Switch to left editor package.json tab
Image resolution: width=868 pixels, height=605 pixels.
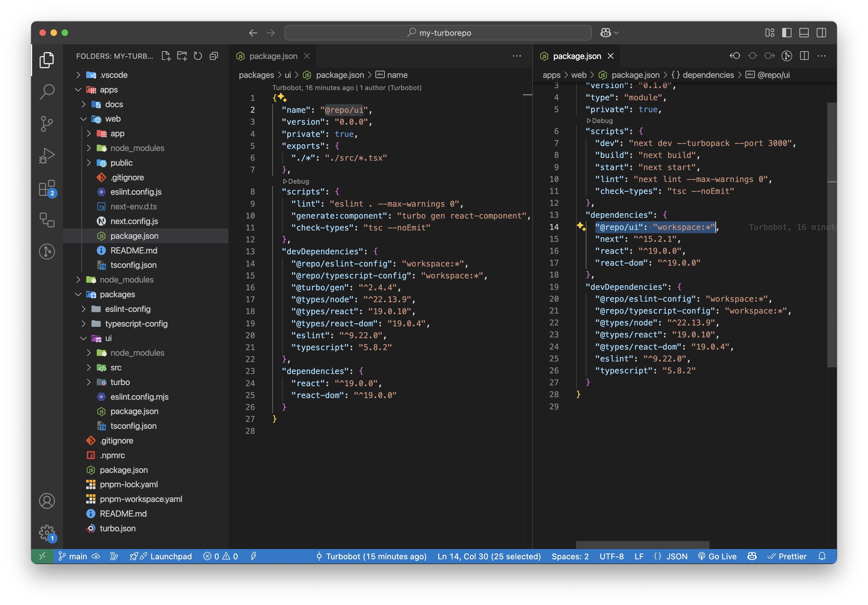273,56
